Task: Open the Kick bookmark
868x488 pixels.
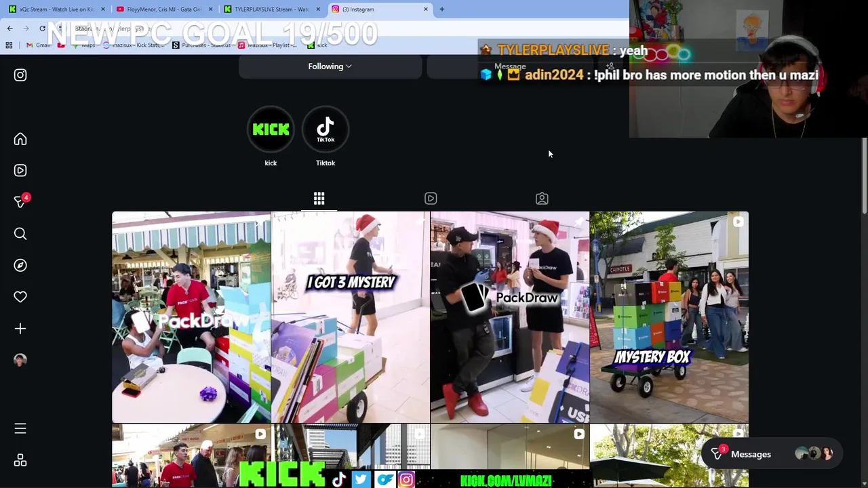Action: pos(317,45)
